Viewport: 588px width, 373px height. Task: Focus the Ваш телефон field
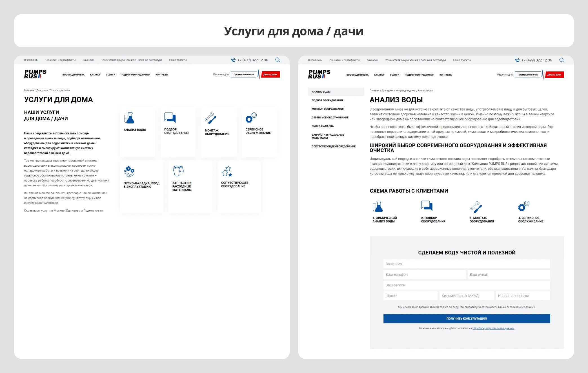click(424, 275)
